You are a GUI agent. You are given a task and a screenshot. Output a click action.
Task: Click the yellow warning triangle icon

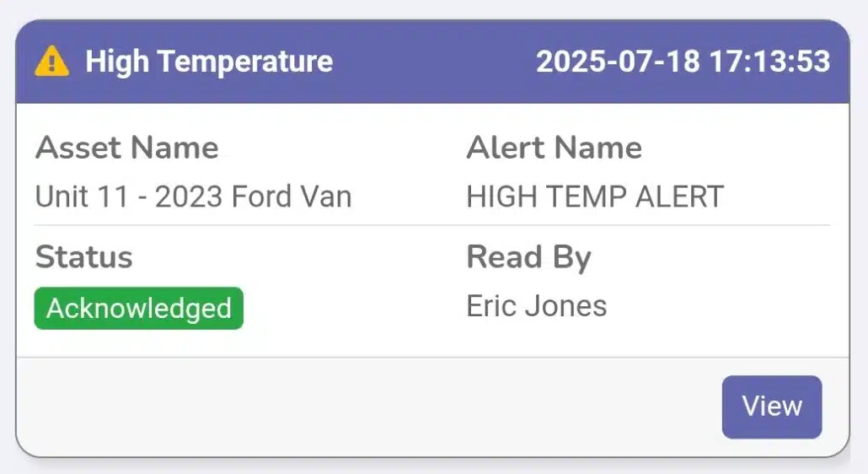point(52,62)
